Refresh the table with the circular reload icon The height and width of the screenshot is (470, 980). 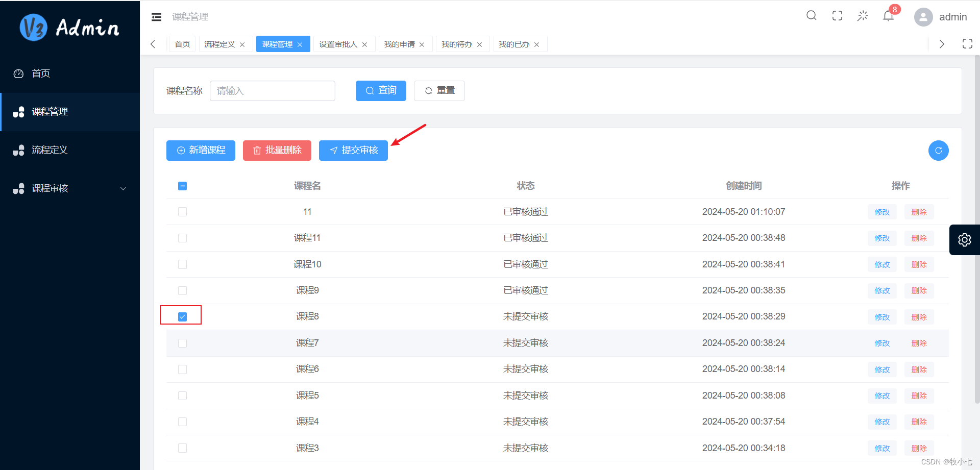click(938, 151)
